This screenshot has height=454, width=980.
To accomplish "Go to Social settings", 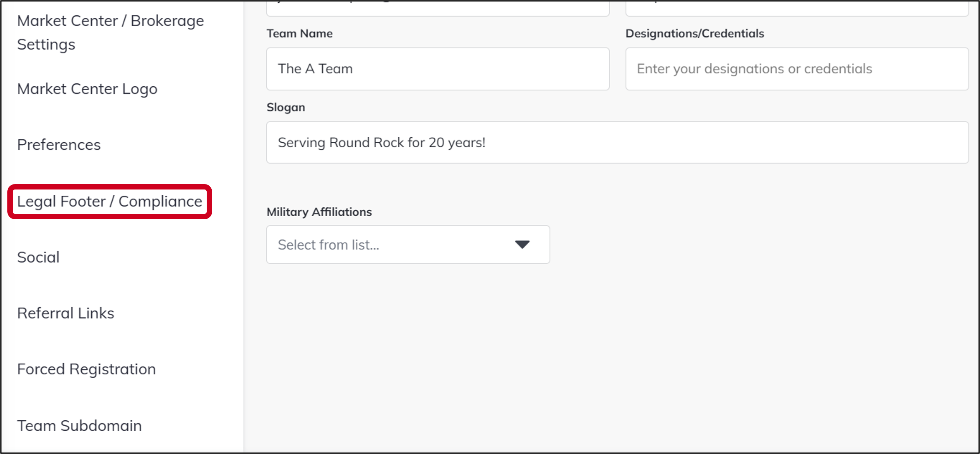I will 38,257.
